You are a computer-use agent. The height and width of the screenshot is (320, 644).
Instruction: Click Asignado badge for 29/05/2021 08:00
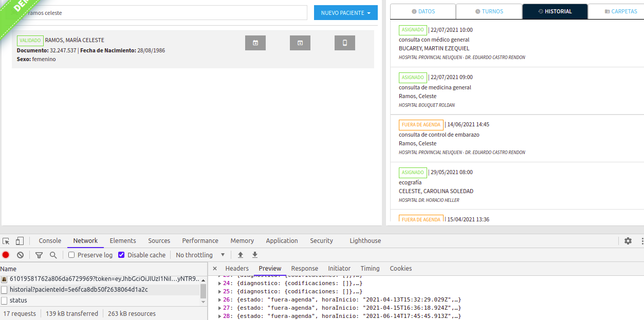tap(413, 173)
